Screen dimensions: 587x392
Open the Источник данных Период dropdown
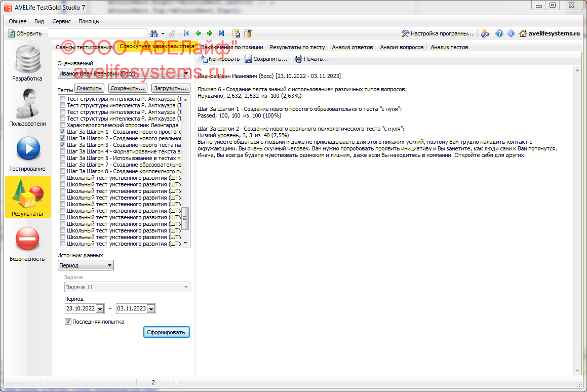pos(109,265)
